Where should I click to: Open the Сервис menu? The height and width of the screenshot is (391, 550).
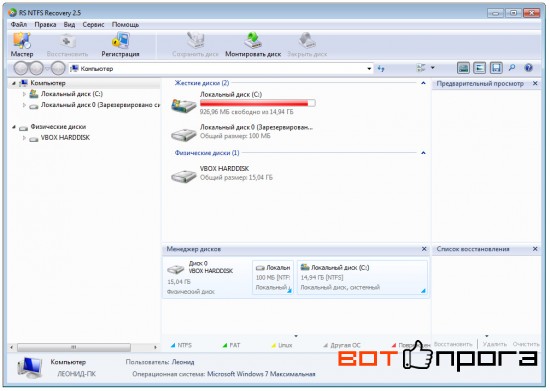[93, 25]
